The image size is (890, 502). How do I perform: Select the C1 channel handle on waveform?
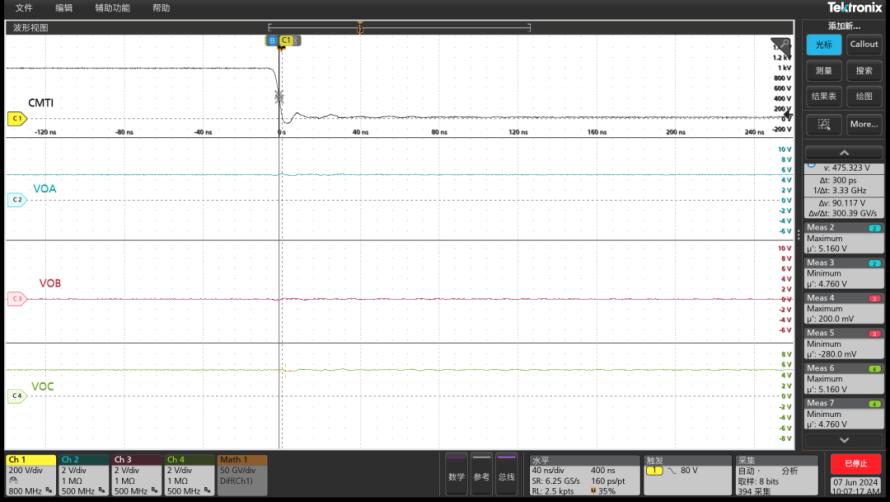click(x=17, y=119)
